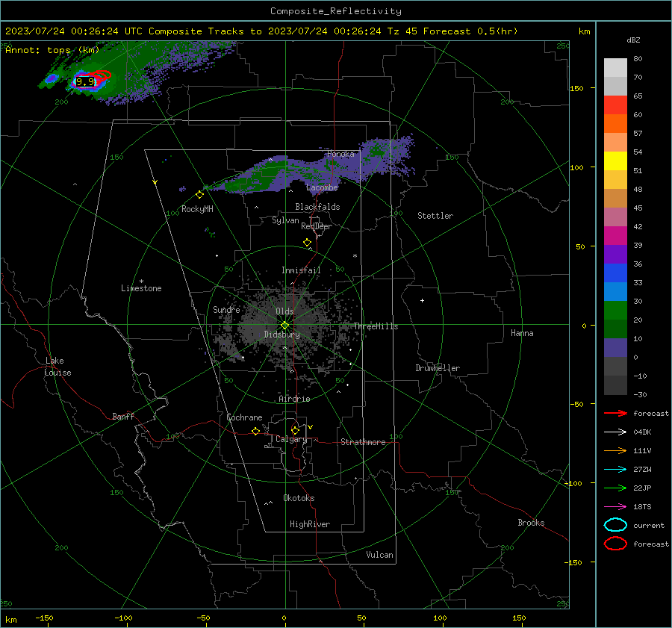Click the Lacombe label on map
The image size is (672, 628).
pyautogui.click(x=322, y=187)
